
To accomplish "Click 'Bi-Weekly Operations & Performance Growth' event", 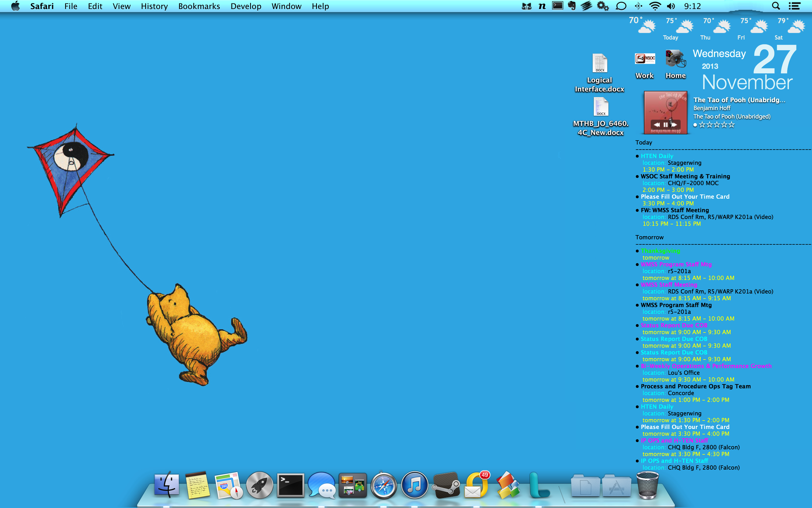I will point(706,366).
